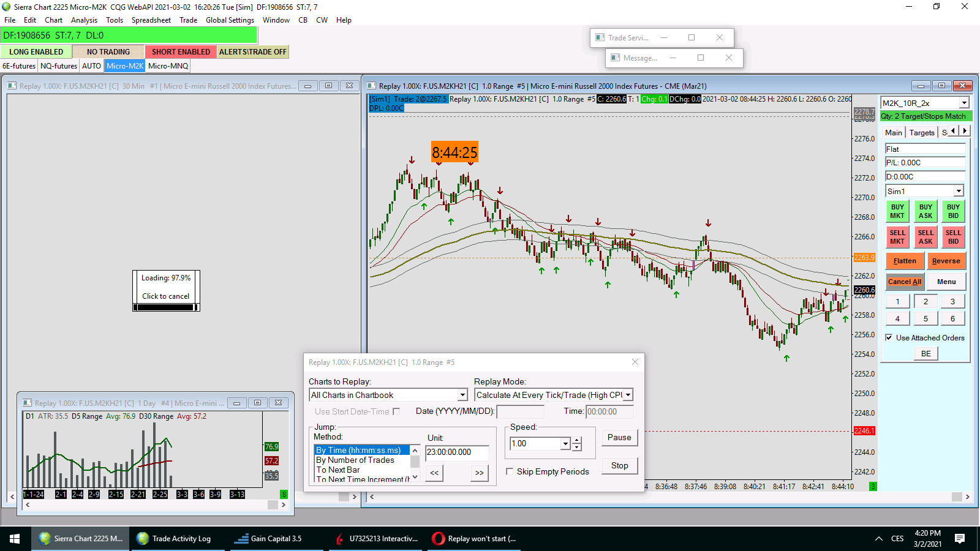
Task: Expand the Charts to Replay dropdown
Action: pyautogui.click(x=462, y=395)
